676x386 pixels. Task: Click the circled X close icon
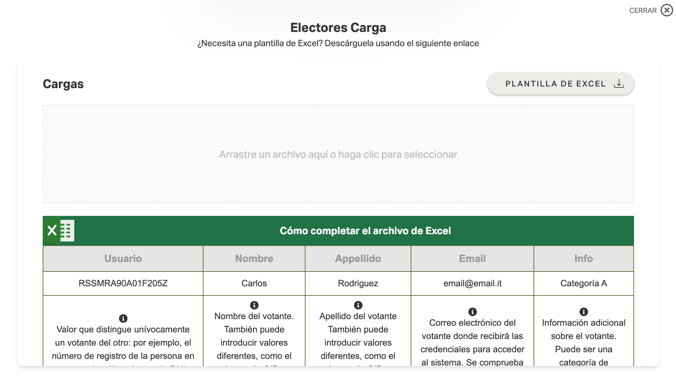pyautogui.click(x=667, y=10)
